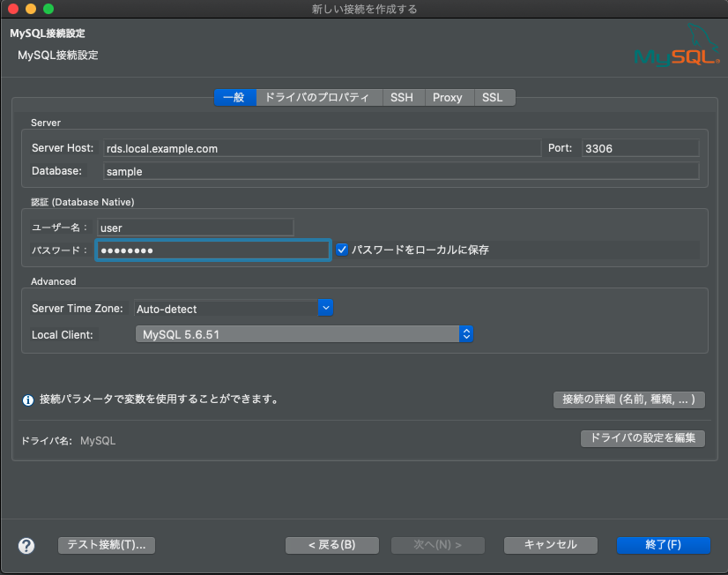Open the SSH tab
The image size is (728, 575).
pos(404,98)
